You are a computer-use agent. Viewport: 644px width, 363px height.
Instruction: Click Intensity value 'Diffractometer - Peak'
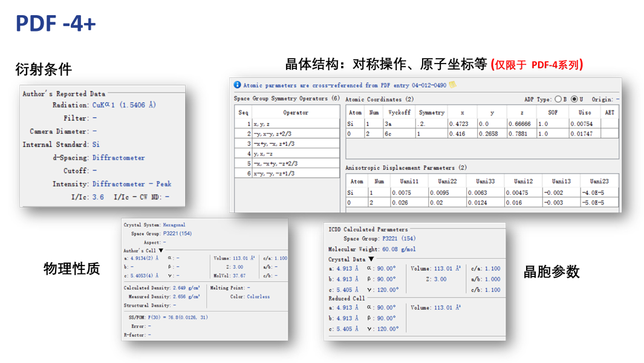[131, 184]
